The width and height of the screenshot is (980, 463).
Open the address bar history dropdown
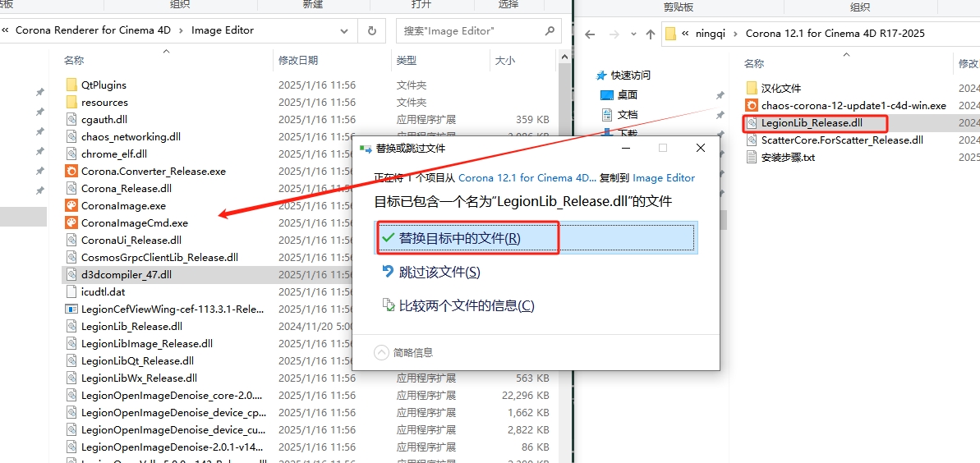click(x=346, y=31)
